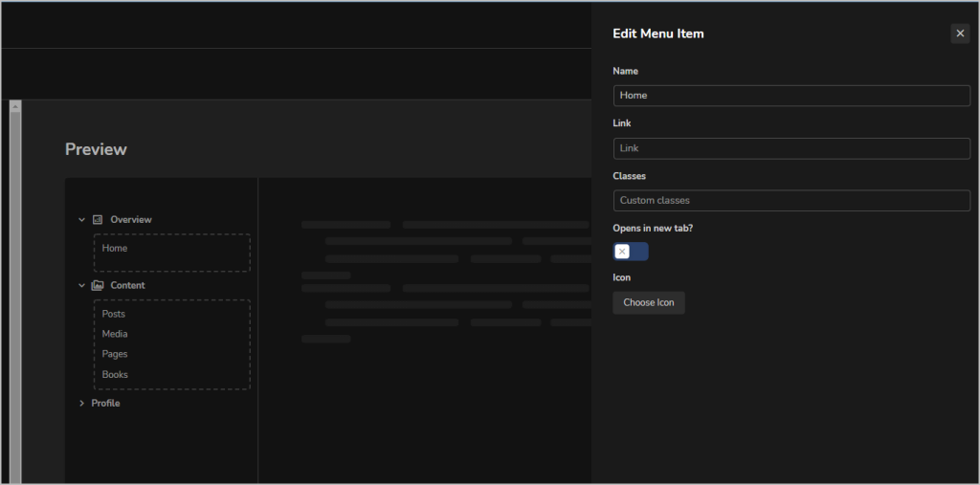Collapse the Overview section chevron
Viewport: 980px width, 485px height.
[82, 219]
